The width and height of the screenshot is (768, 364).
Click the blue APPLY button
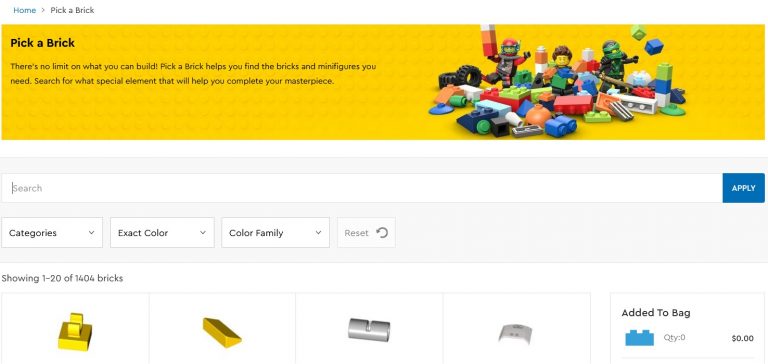coord(743,188)
